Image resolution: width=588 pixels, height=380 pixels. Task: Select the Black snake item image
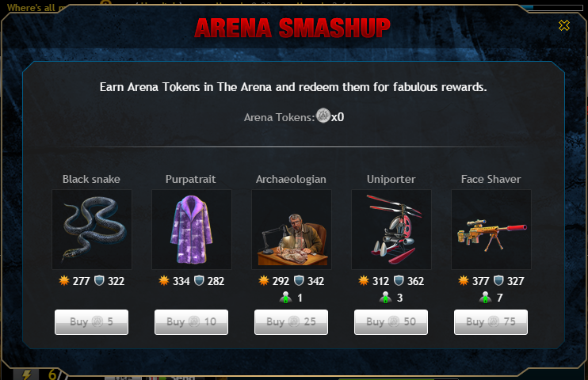point(92,230)
